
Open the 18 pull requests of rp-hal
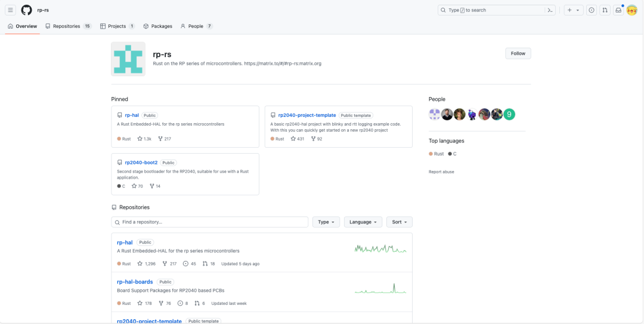[x=209, y=264]
